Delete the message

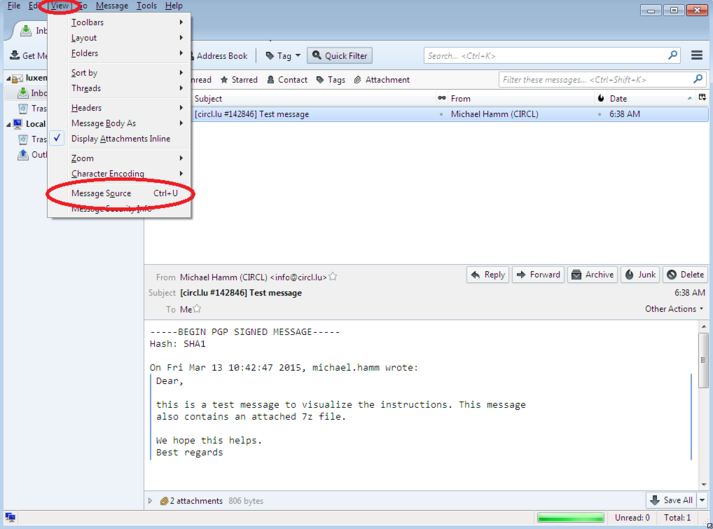(685, 275)
